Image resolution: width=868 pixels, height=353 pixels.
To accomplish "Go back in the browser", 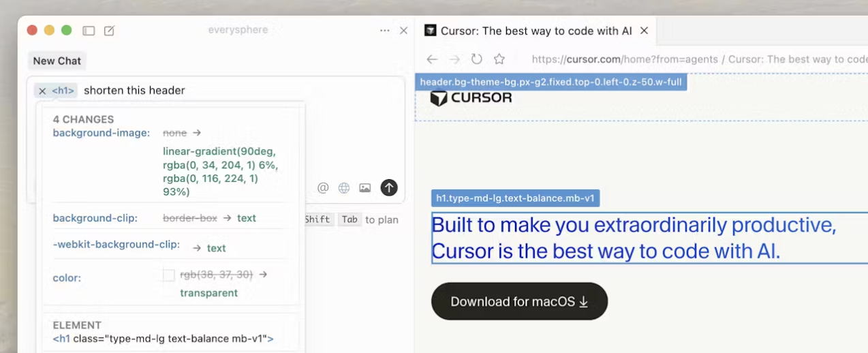I will click(432, 59).
